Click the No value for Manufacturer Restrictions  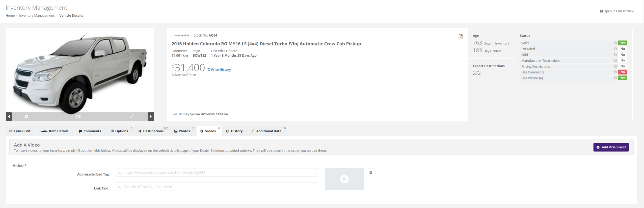tap(622, 60)
